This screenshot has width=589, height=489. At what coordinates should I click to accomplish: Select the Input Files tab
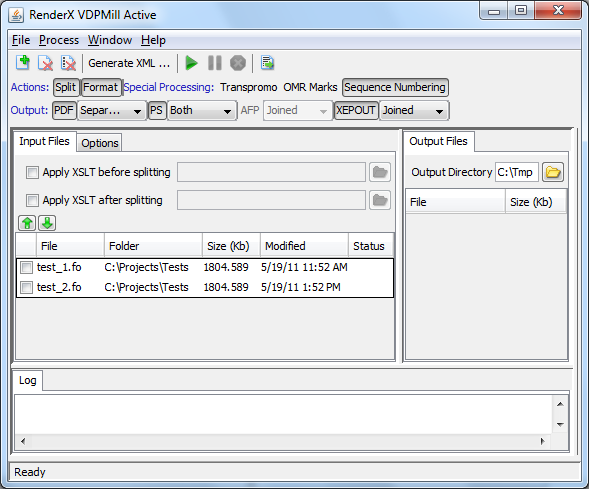tap(45, 142)
